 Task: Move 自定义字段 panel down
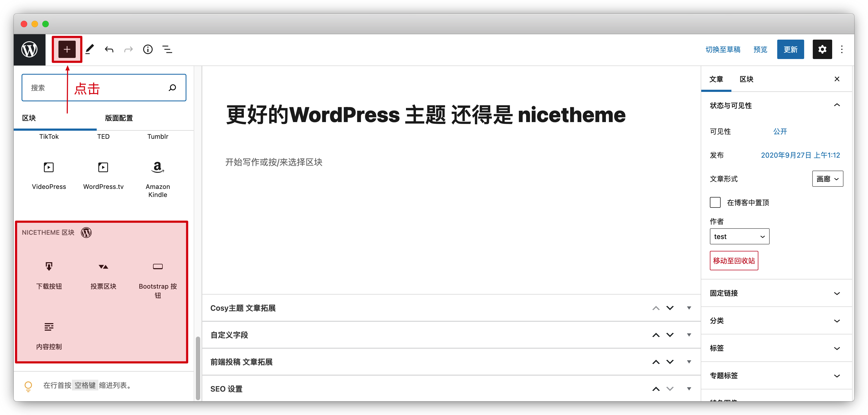pos(670,335)
